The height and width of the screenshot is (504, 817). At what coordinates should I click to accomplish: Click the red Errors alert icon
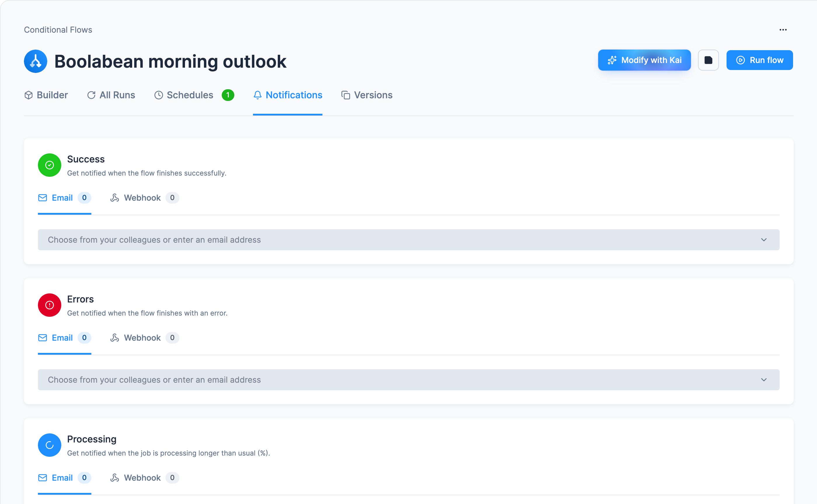pos(50,305)
